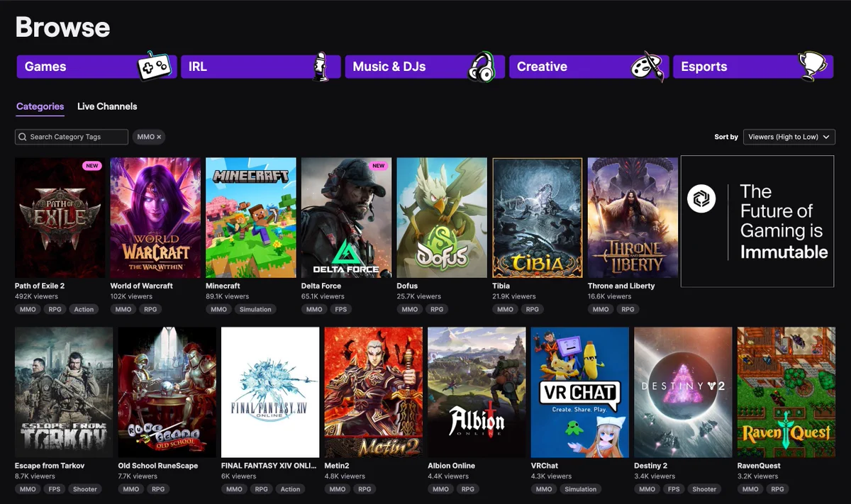Click the RPG tag under RavenQuest

(778, 489)
